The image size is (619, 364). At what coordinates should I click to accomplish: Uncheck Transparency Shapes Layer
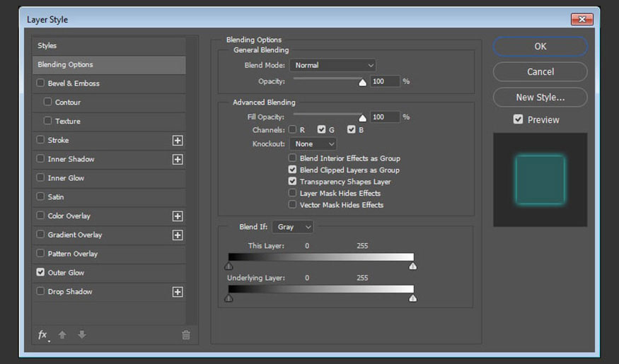tap(293, 182)
